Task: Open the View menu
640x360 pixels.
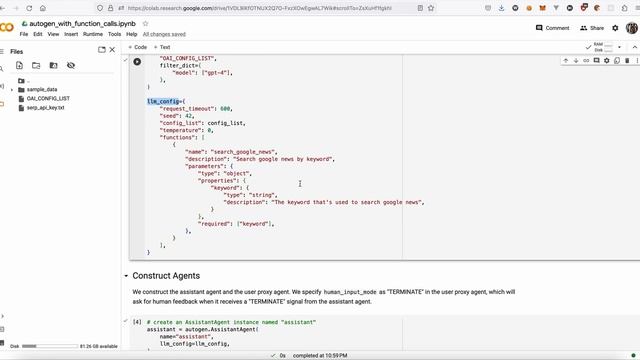Action: (53, 34)
